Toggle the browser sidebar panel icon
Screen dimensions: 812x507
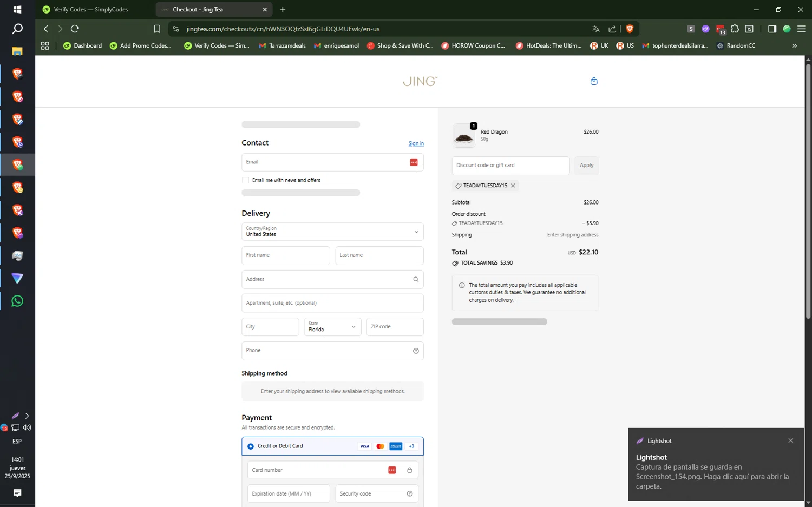point(772,29)
